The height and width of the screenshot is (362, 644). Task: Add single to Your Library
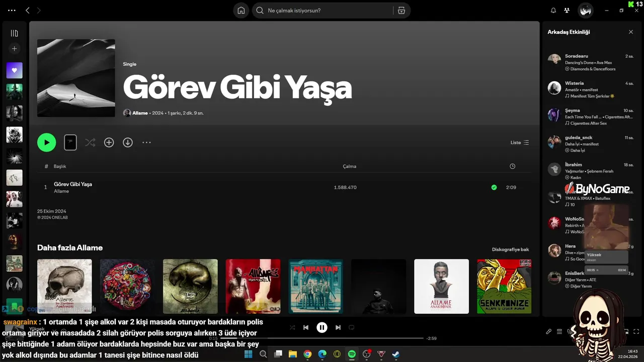point(109,142)
